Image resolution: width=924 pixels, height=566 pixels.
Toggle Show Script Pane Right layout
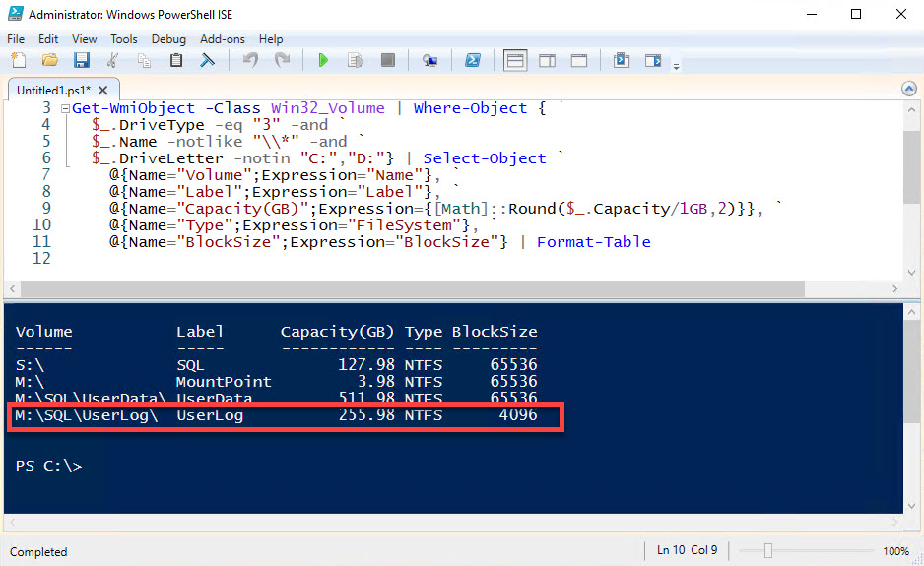click(x=547, y=61)
